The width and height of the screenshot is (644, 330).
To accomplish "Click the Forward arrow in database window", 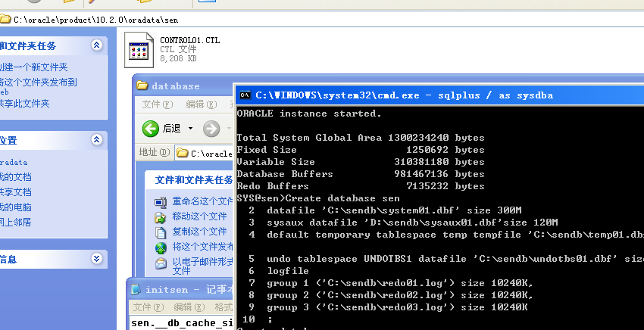I will 211,129.
